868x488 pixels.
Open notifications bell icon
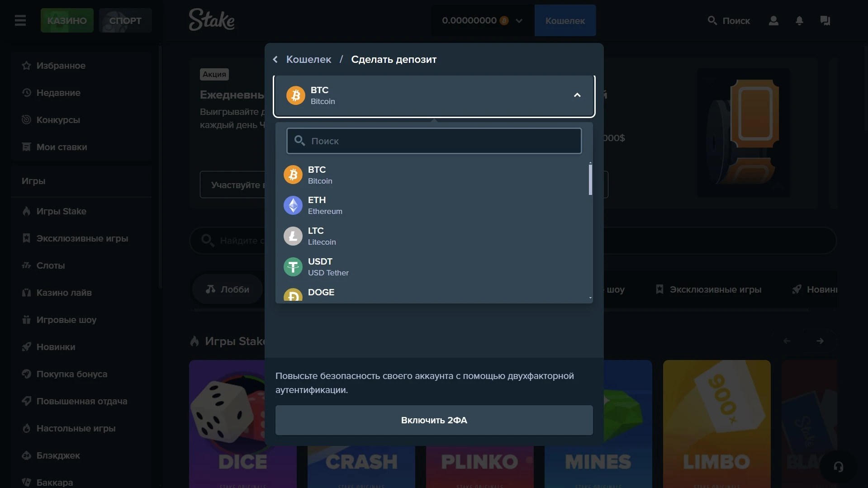tap(799, 20)
